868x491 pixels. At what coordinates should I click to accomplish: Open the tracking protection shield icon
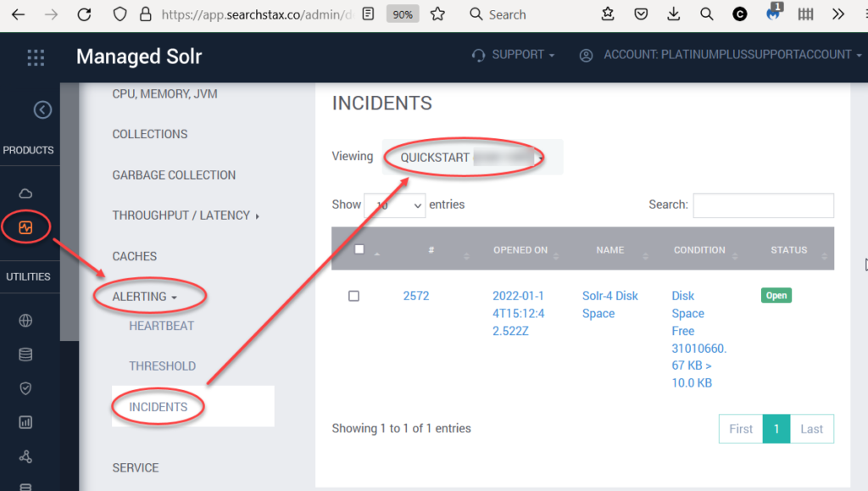[x=120, y=14]
